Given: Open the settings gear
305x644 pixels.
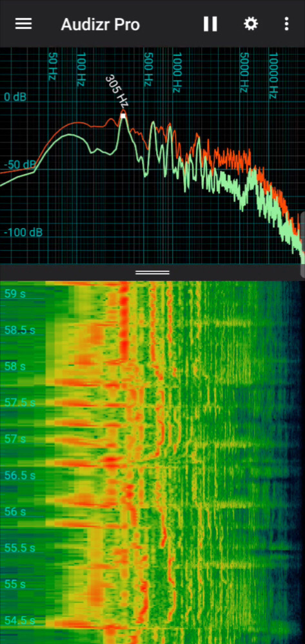Looking at the screenshot, I should (251, 24).
